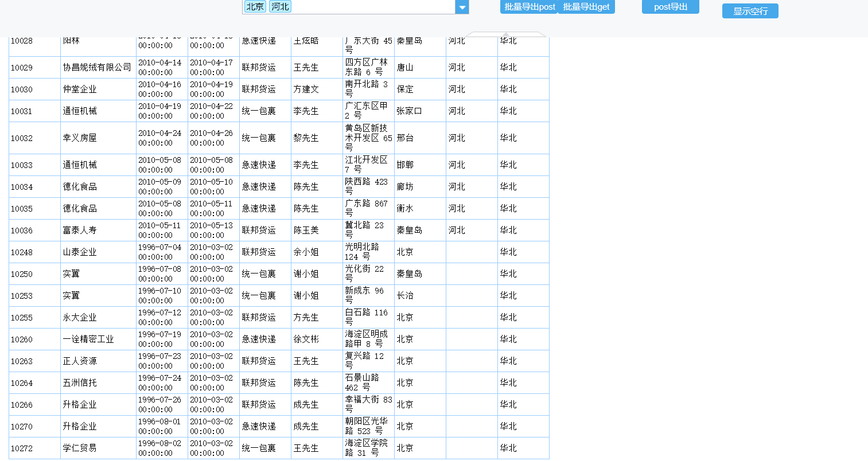Select company cell 幸义房屋
Viewport: 868px width, 461px height.
click(x=98, y=138)
